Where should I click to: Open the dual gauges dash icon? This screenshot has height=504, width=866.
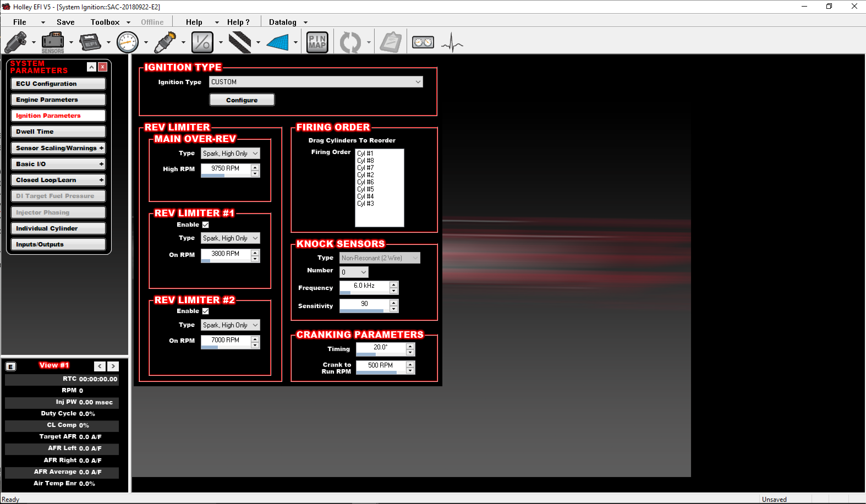423,42
